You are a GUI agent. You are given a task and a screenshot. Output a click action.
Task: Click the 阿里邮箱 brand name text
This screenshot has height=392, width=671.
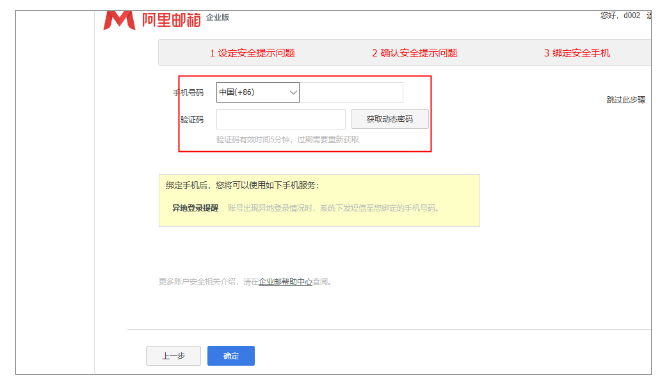coord(171,20)
